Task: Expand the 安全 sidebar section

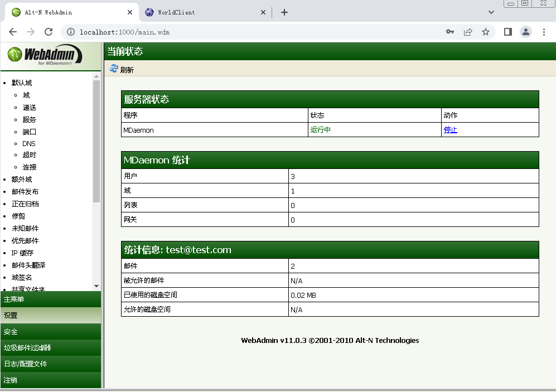Action: click(51, 332)
